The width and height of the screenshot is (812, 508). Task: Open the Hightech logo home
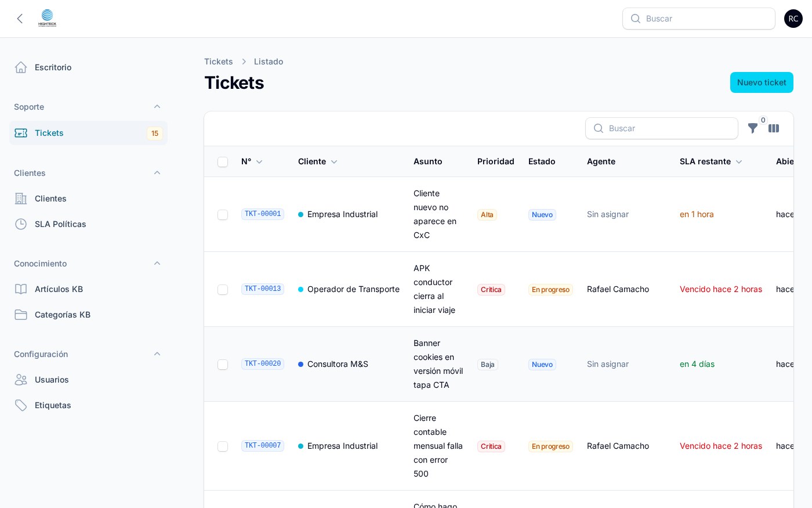[x=48, y=19]
